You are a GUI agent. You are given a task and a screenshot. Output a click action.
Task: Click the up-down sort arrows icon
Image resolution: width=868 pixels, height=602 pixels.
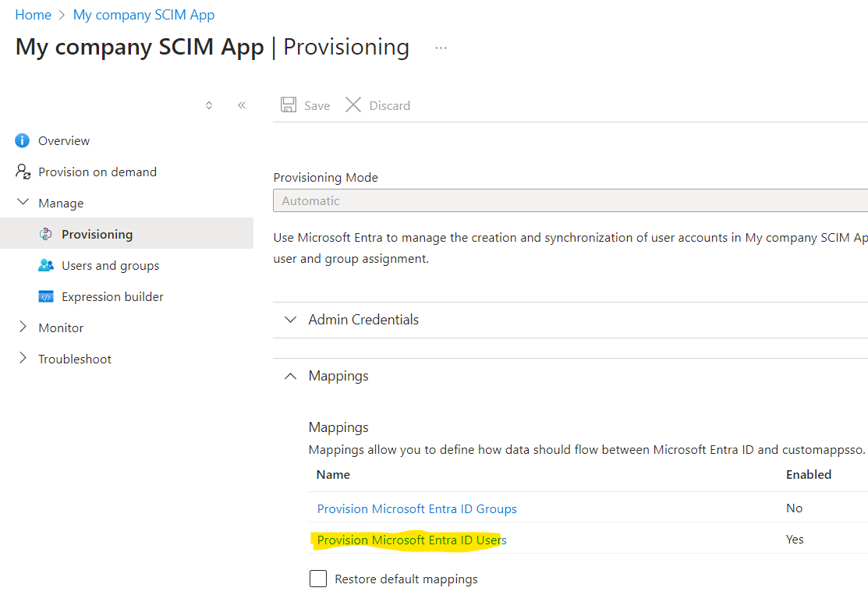click(209, 105)
